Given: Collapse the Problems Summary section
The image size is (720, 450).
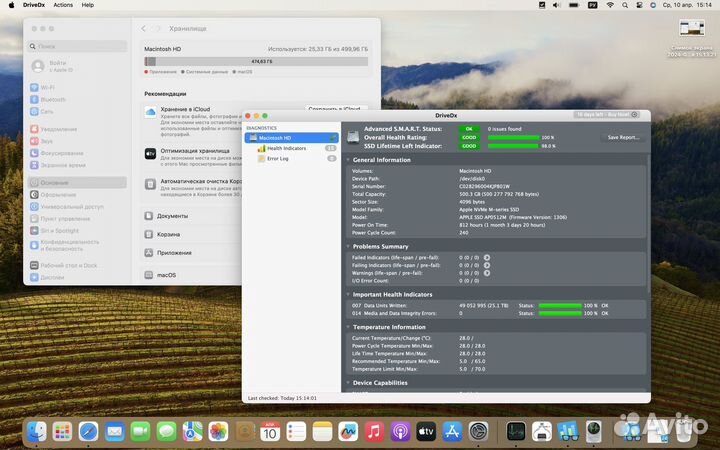Looking at the screenshot, I should click(348, 247).
